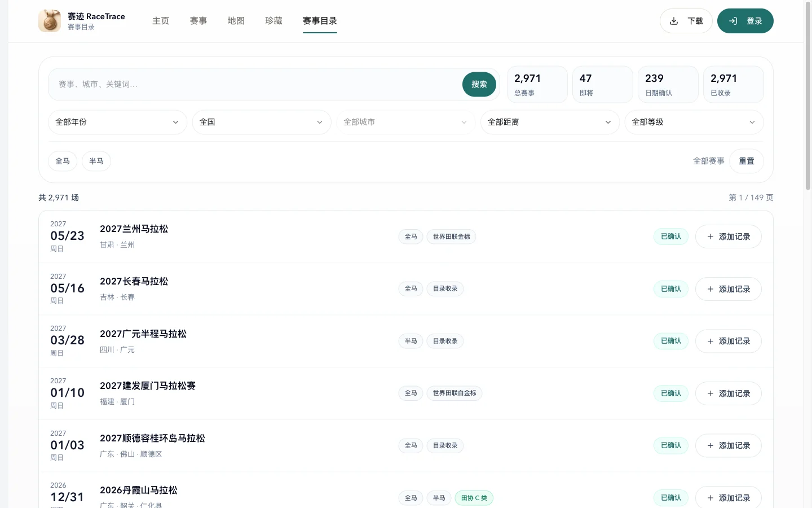Go to the 主页 nav tab
This screenshot has height=508, width=812.
click(x=161, y=21)
